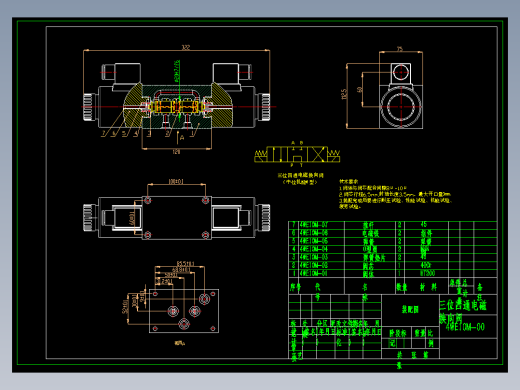
Task: Click material HT200 in the parts list
Action: pyautogui.click(x=428, y=273)
